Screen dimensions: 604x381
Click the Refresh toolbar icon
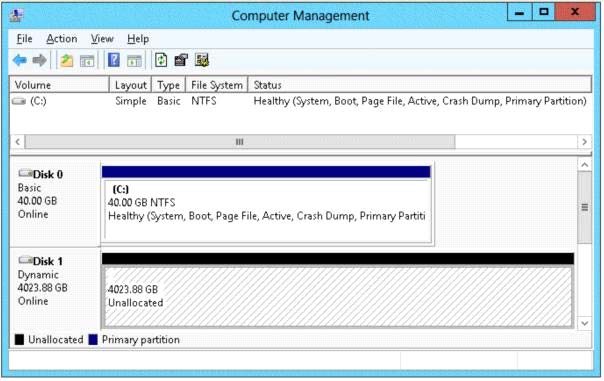161,60
